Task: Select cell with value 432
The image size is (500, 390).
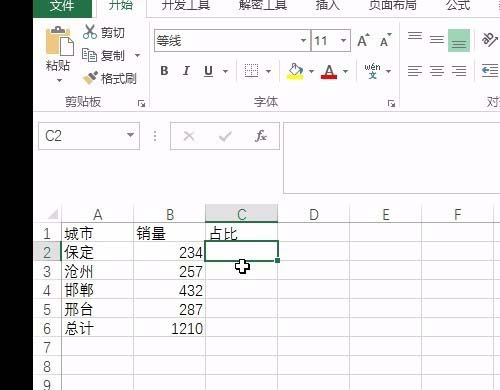Action: 170,290
